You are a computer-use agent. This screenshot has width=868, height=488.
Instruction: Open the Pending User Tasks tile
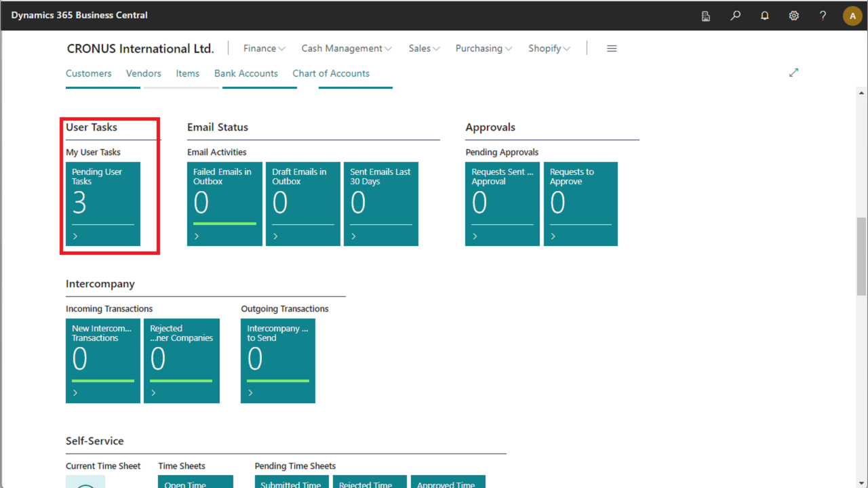pyautogui.click(x=103, y=203)
